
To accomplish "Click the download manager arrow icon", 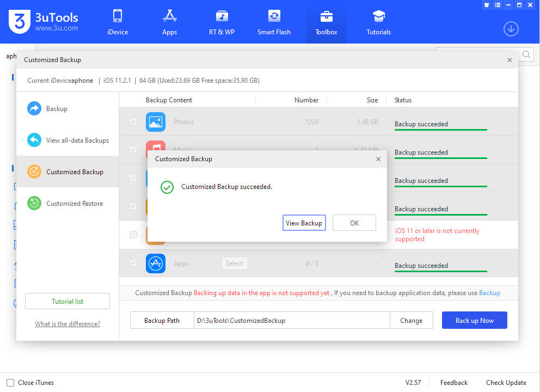I will click(511, 29).
